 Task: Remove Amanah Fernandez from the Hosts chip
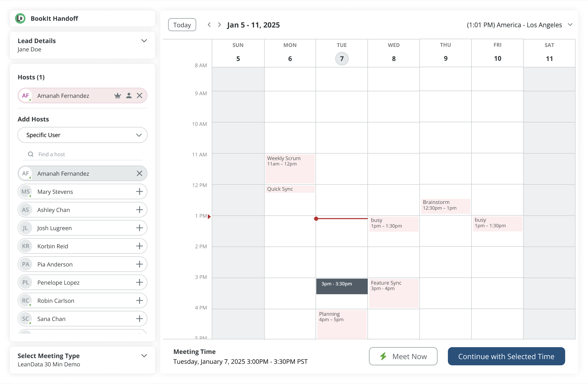(140, 96)
